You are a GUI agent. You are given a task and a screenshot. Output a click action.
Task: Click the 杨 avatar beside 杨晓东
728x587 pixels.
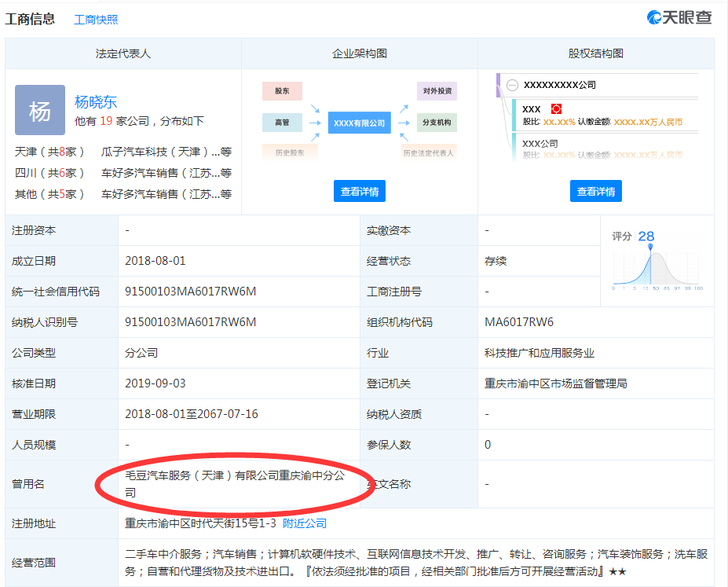[39, 110]
